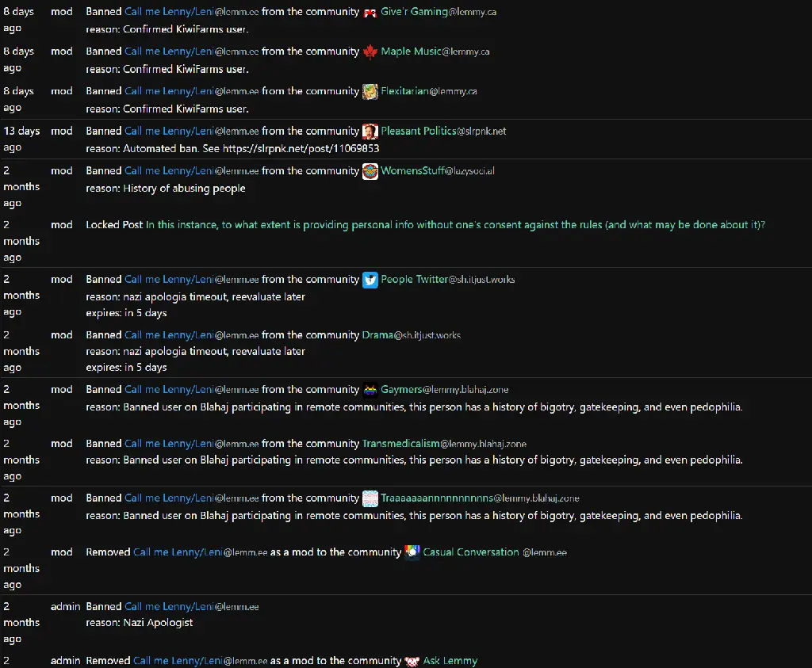The height and width of the screenshot is (668, 812).
Task: Open the Pleasant Politics community link
Action: coord(443,131)
